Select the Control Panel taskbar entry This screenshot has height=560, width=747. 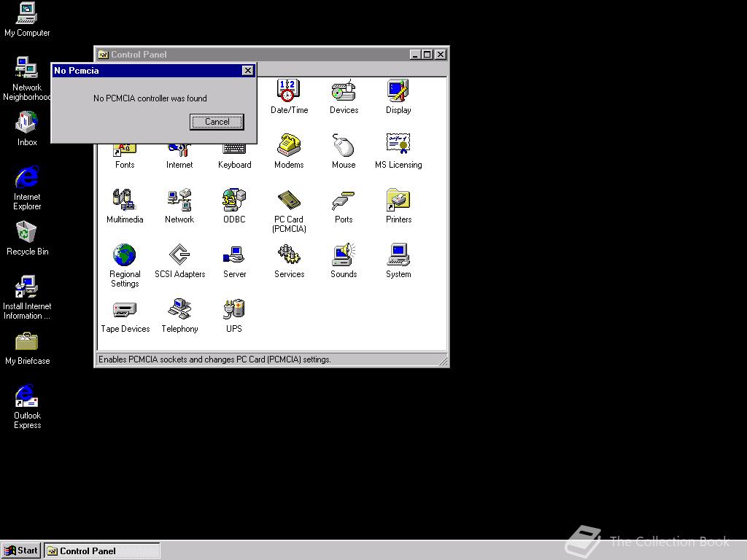101,551
